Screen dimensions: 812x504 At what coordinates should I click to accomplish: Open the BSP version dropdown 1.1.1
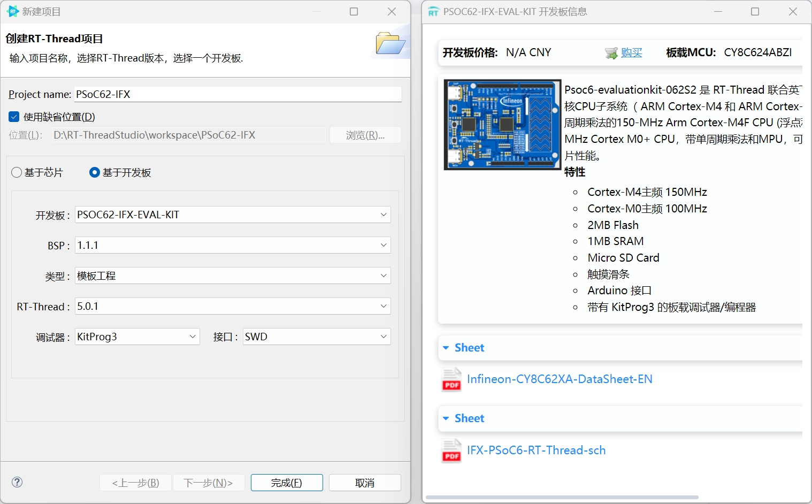click(x=233, y=245)
